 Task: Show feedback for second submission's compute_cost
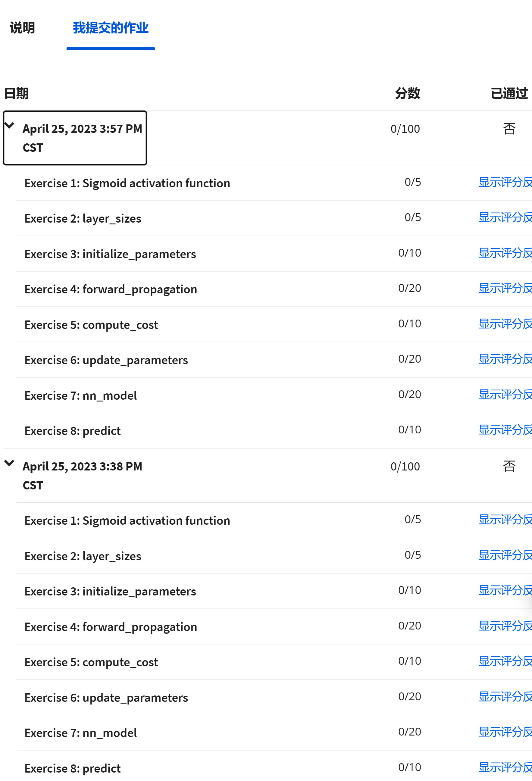[x=505, y=661]
